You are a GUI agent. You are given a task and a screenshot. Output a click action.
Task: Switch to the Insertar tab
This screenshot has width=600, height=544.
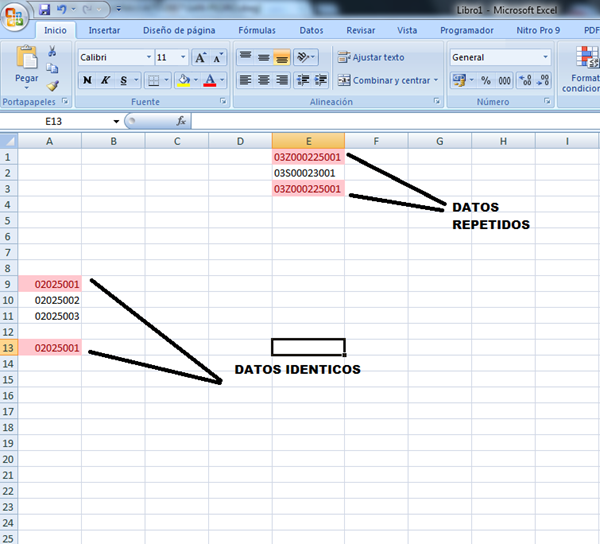104,31
